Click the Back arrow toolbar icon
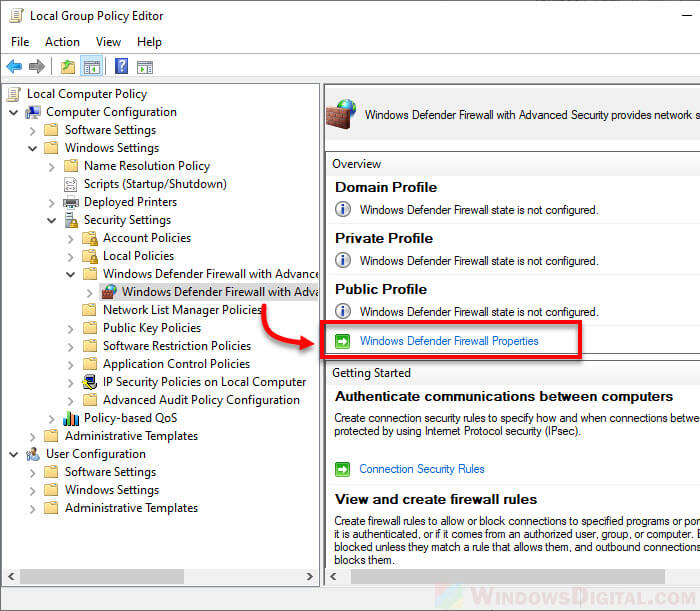The width and height of the screenshot is (700, 611). [14, 67]
